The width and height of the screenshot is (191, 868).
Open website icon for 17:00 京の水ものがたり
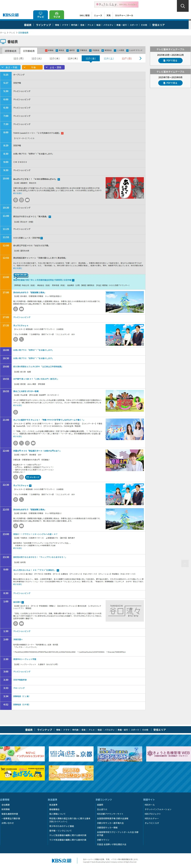click(15, 309)
